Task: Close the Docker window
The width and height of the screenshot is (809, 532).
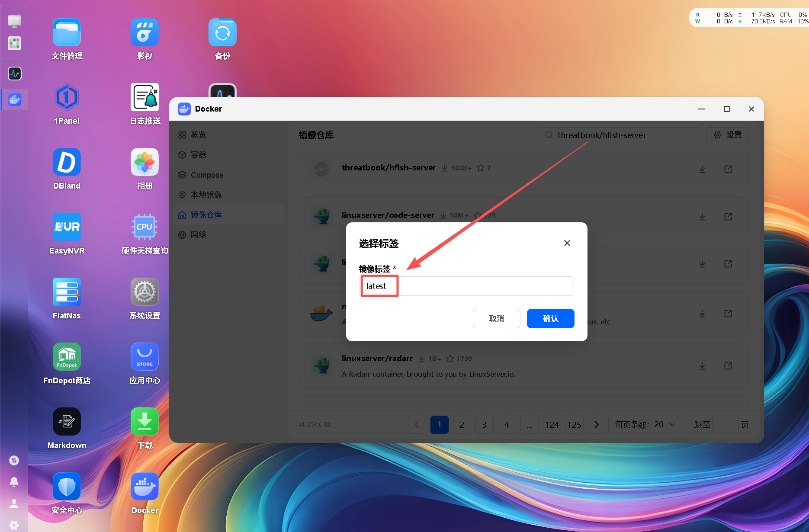Action: [x=751, y=109]
